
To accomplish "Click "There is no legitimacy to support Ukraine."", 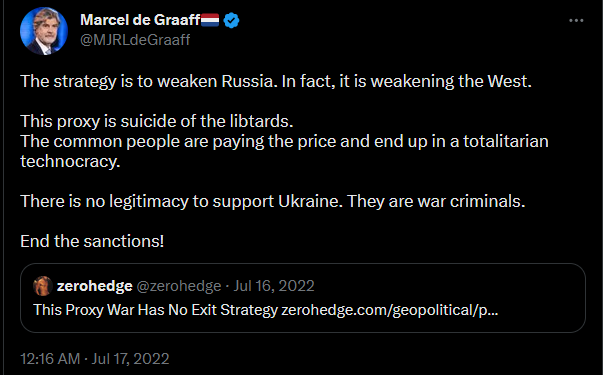I will point(181,201).
